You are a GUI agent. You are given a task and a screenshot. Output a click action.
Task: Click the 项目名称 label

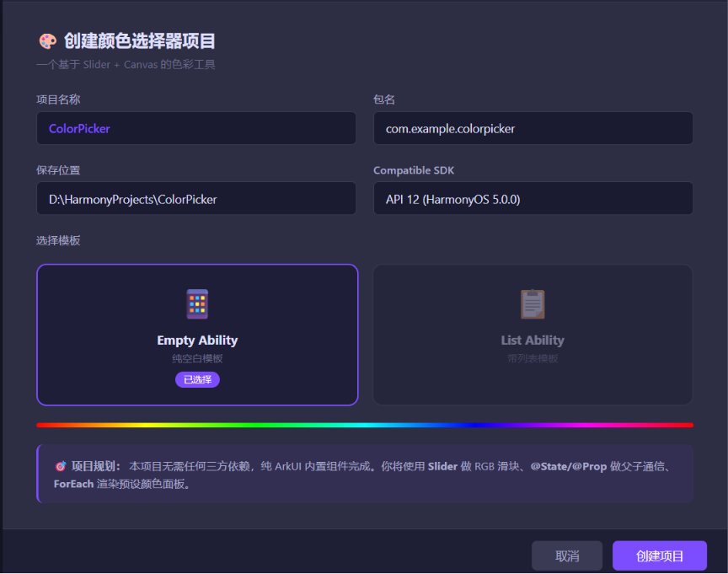click(58, 99)
